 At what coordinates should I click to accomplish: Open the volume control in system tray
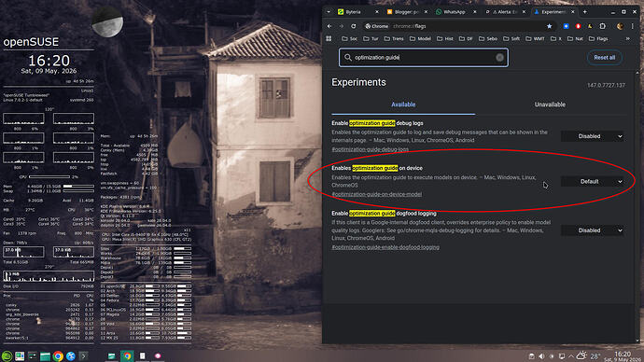[541, 356]
